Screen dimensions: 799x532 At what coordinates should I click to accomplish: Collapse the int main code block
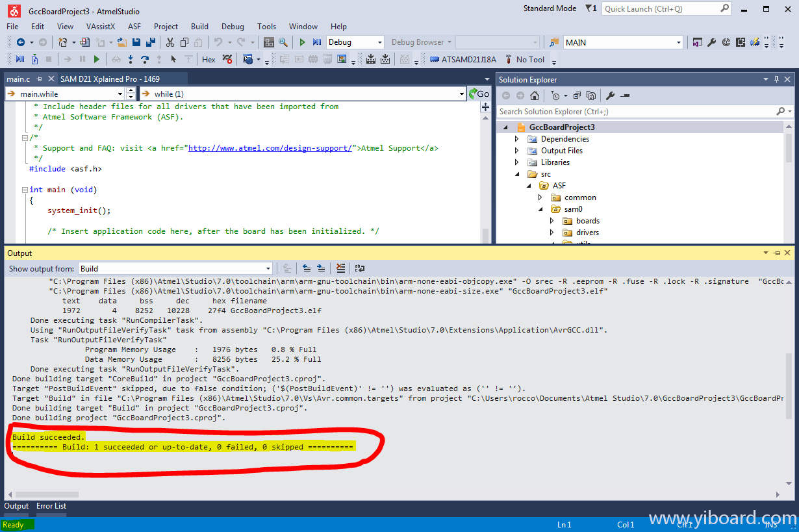[x=25, y=190]
